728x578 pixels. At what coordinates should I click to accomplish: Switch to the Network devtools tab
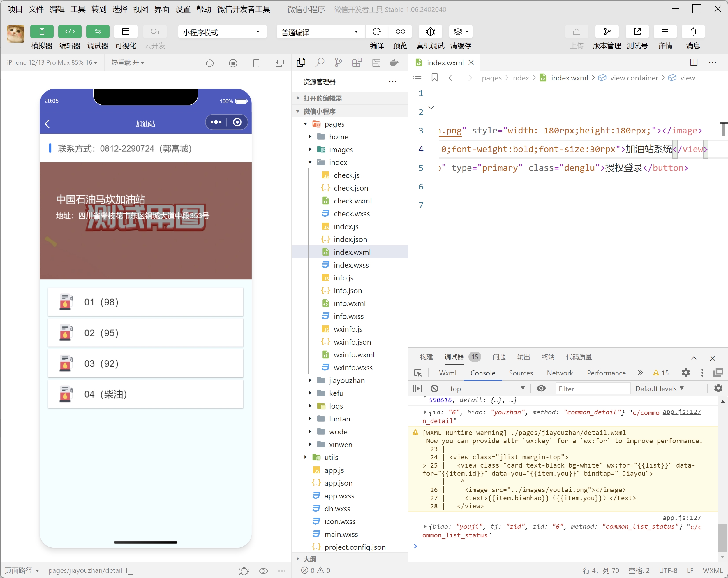pos(560,373)
